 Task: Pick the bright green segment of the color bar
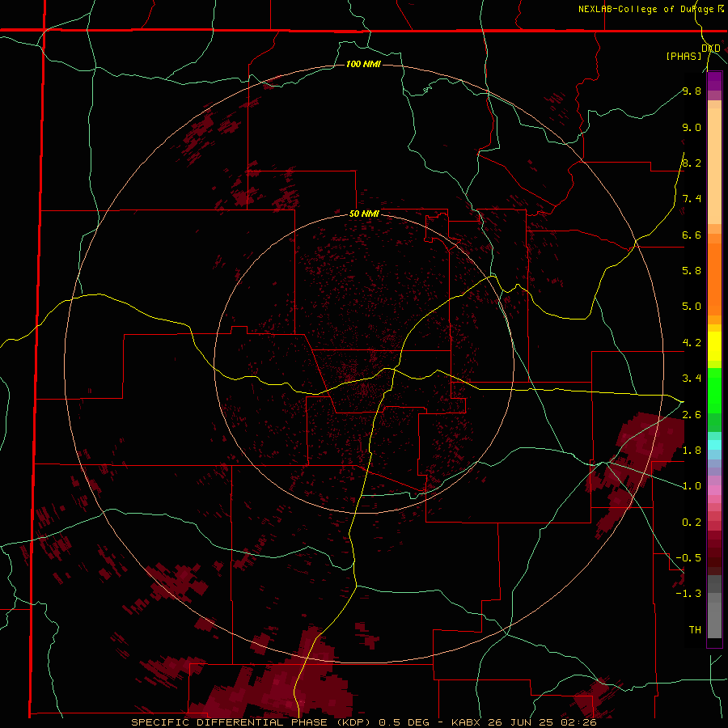coord(714,390)
